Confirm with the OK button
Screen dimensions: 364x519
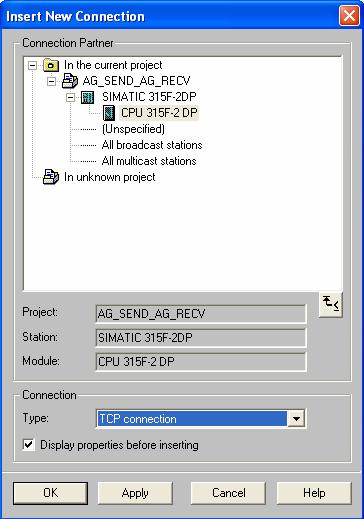[50, 493]
